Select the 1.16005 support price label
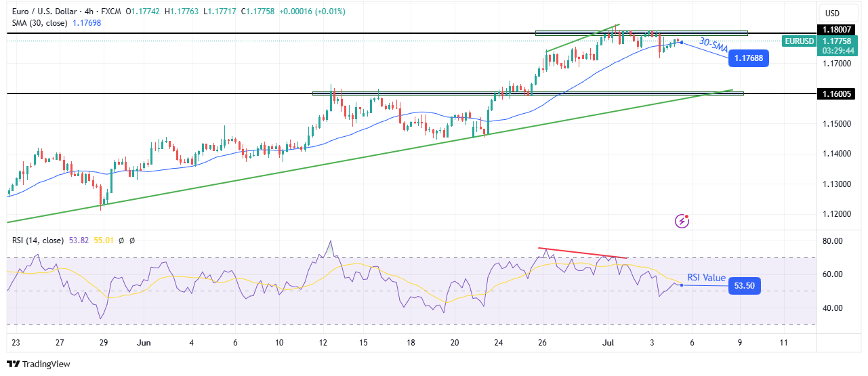Viewport: 868px width, 376px height. pyautogui.click(x=838, y=93)
